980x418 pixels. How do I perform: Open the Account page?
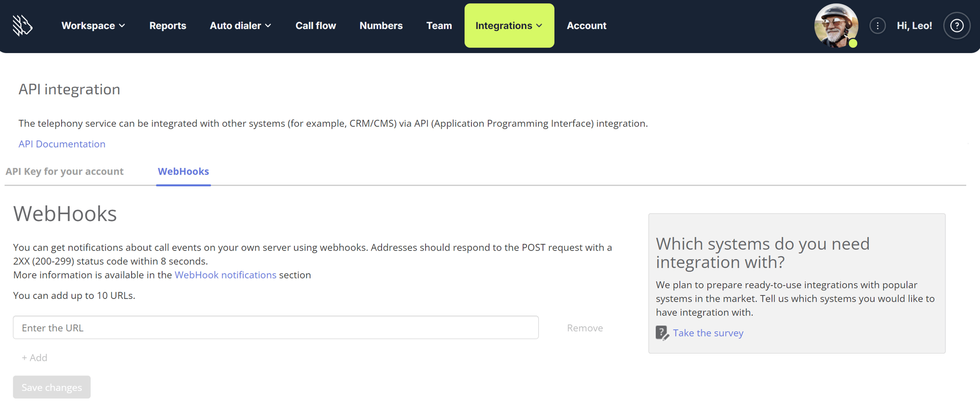(586, 26)
